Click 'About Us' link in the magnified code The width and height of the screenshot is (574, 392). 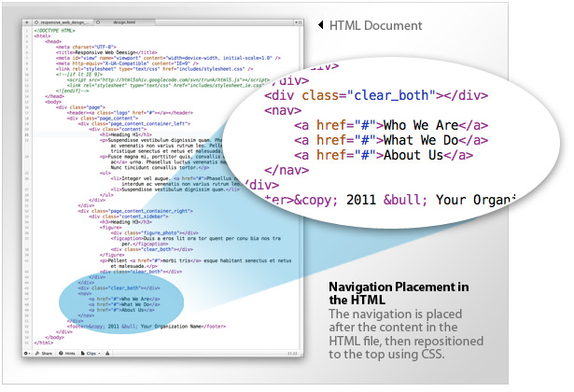pyautogui.click(x=384, y=156)
